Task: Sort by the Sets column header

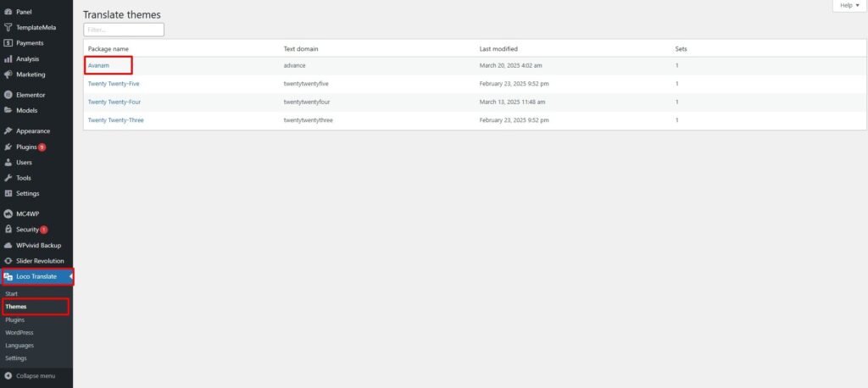Action: (681, 48)
